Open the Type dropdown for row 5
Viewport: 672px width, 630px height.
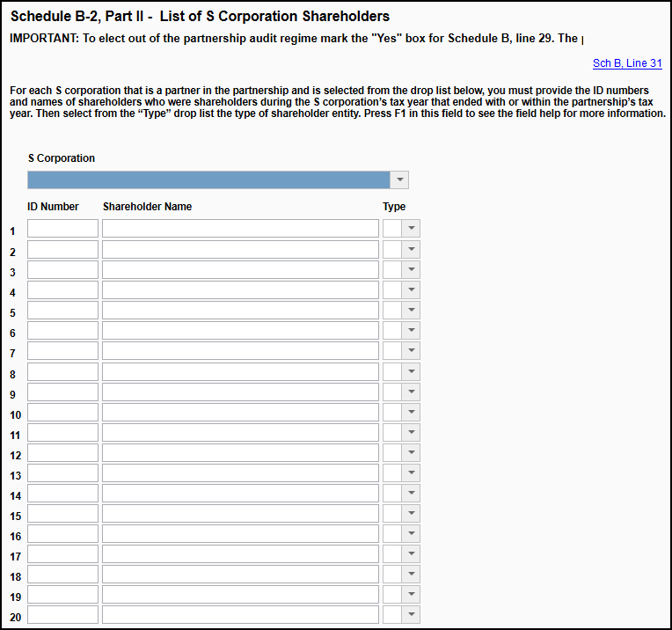pyautogui.click(x=411, y=310)
